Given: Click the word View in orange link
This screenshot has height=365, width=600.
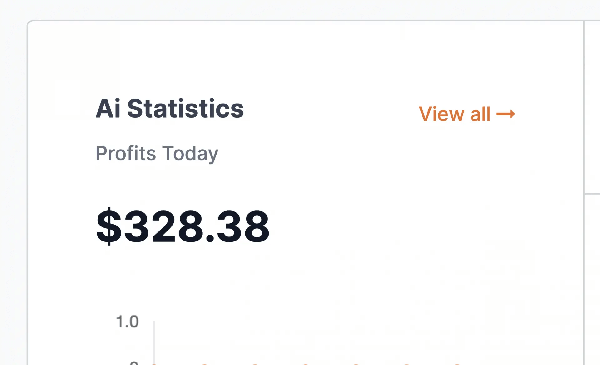Looking at the screenshot, I should coord(442,114).
